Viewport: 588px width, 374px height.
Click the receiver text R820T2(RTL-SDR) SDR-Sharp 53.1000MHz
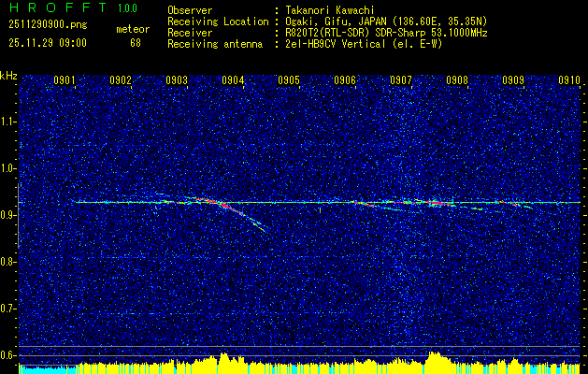pyautogui.click(x=386, y=33)
